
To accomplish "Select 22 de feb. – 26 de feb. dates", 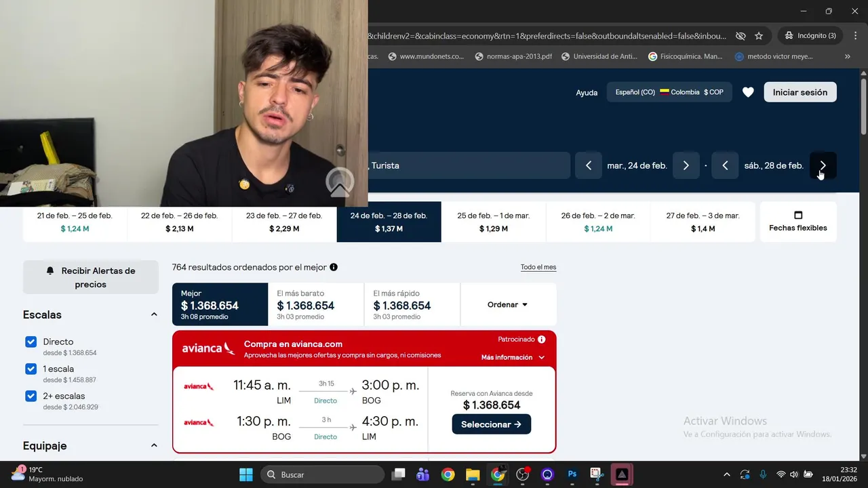I will (180, 222).
